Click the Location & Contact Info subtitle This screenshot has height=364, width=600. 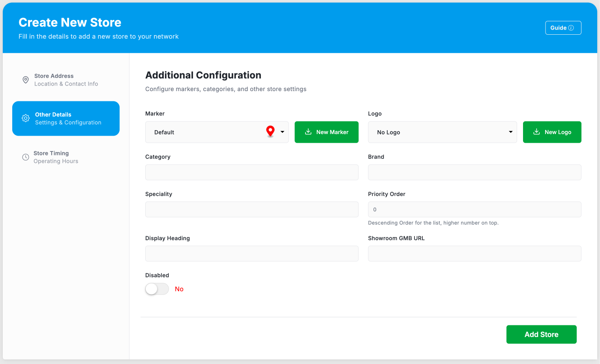(x=66, y=84)
